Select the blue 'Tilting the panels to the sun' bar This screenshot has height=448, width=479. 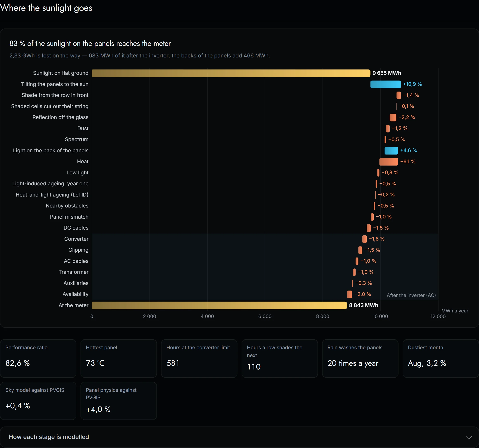pyautogui.click(x=385, y=84)
